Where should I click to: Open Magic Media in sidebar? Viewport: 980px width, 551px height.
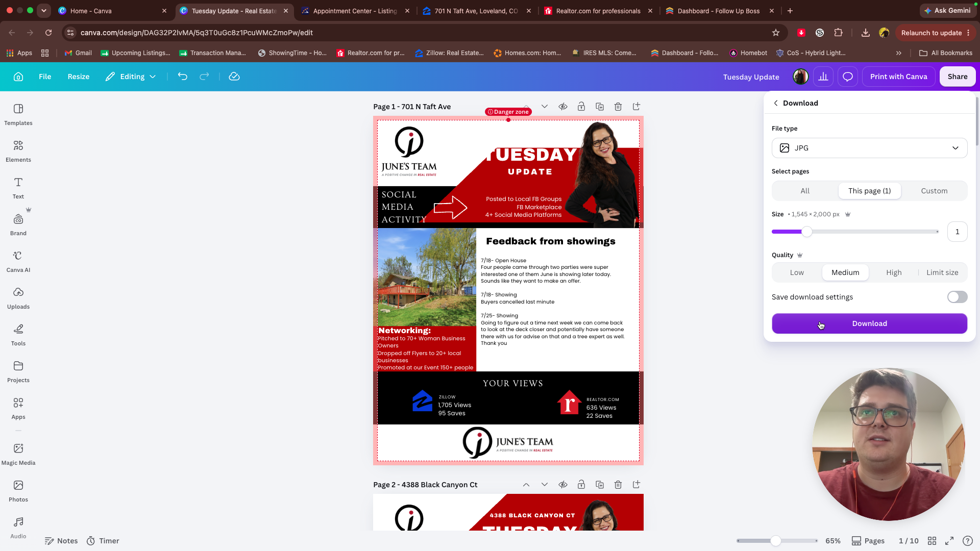coord(18,455)
